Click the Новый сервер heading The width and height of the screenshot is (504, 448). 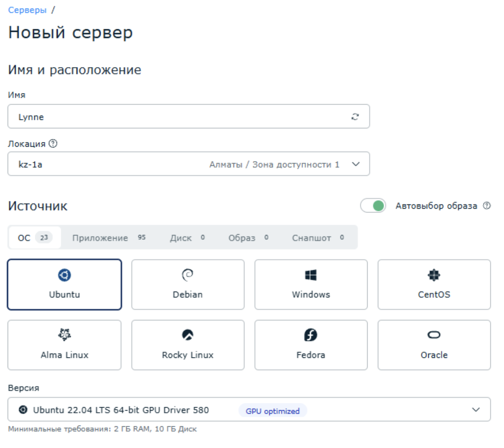tap(71, 33)
